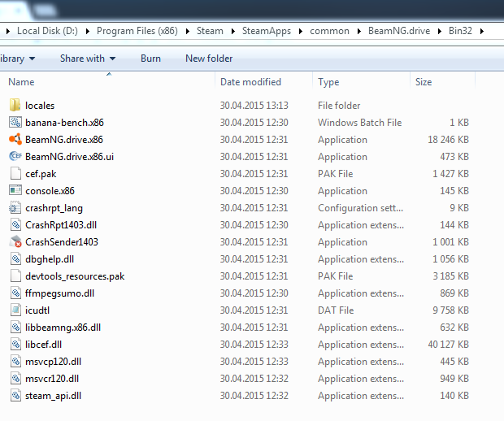Select the icudtl DAT file icon
Viewport: 504px width, 421px height.
pyautogui.click(x=15, y=310)
